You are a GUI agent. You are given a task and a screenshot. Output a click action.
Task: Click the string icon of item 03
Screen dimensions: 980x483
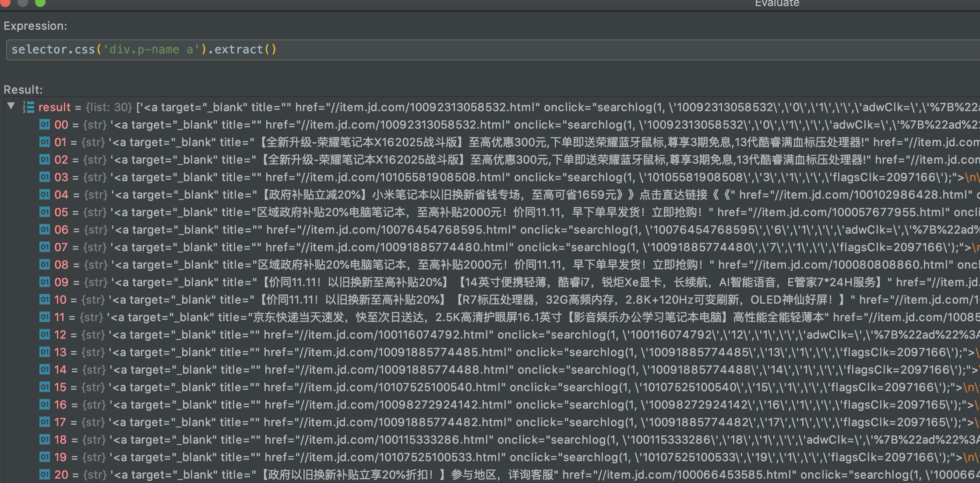[x=44, y=177]
